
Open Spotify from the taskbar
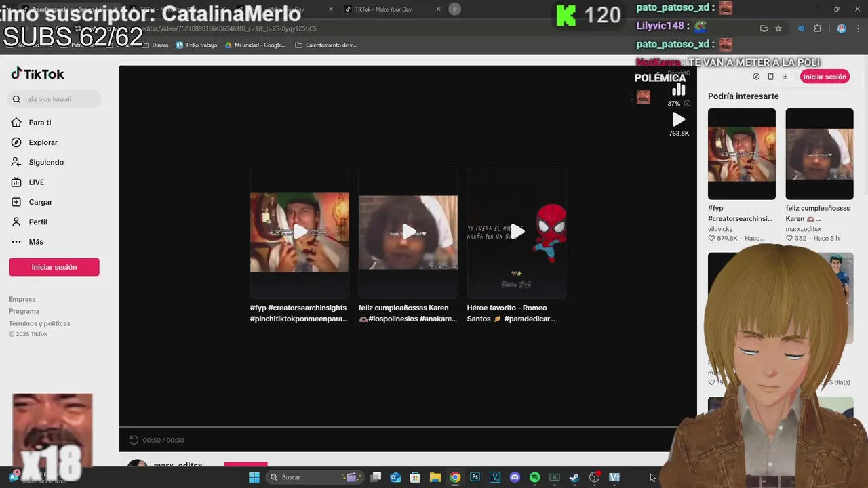[x=534, y=477]
